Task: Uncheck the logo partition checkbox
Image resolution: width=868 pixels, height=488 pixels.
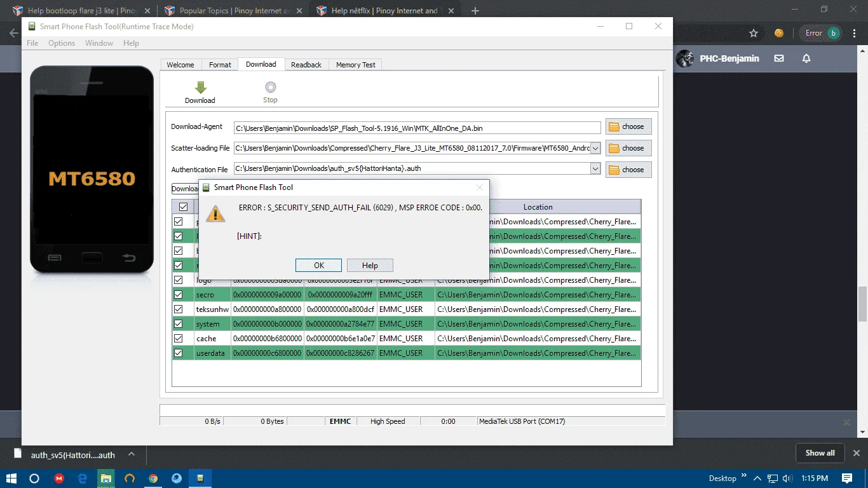Action: [x=179, y=280]
